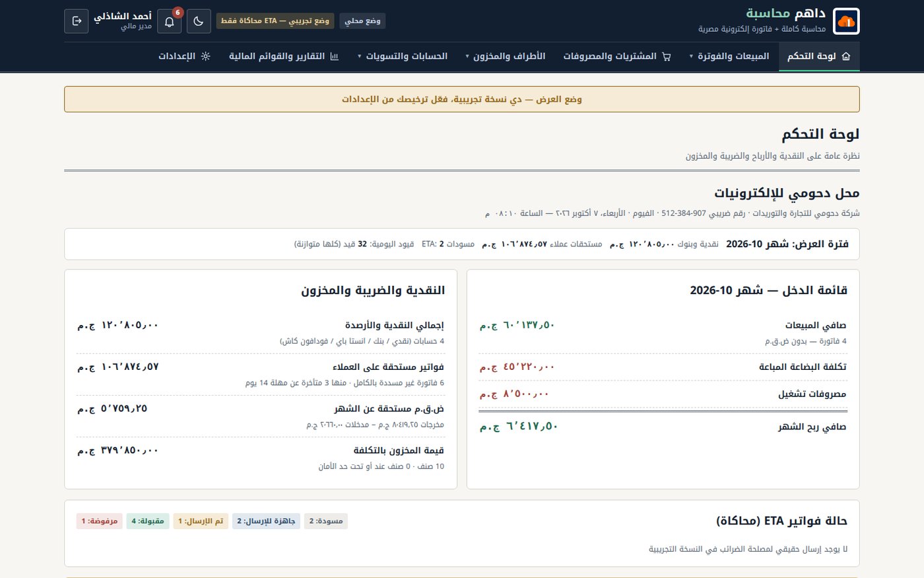The width and height of the screenshot is (924, 578).
Task: Click the logout icon button
Action: [77, 21]
